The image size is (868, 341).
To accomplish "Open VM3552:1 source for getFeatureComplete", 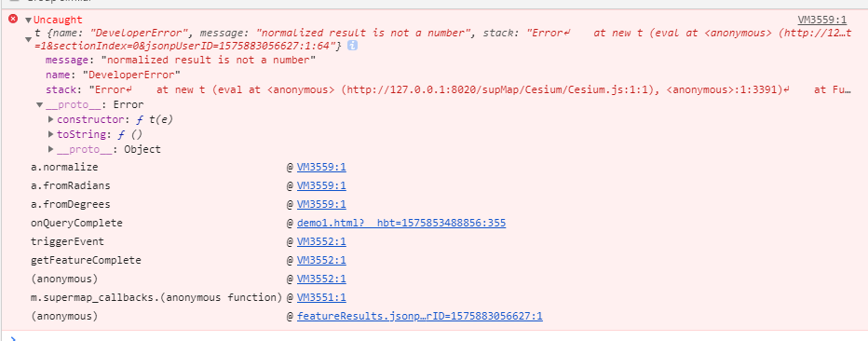I will tap(321, 260).
